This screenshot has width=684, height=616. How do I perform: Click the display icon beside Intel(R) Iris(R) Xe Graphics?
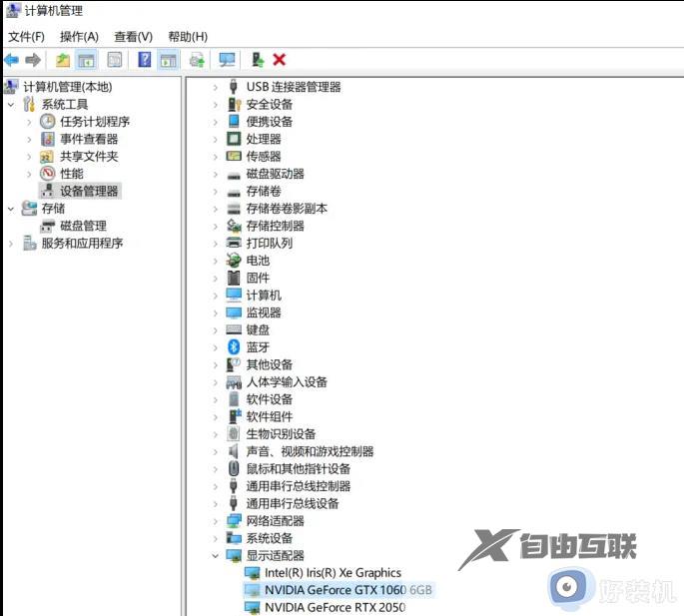pos(253,572)
